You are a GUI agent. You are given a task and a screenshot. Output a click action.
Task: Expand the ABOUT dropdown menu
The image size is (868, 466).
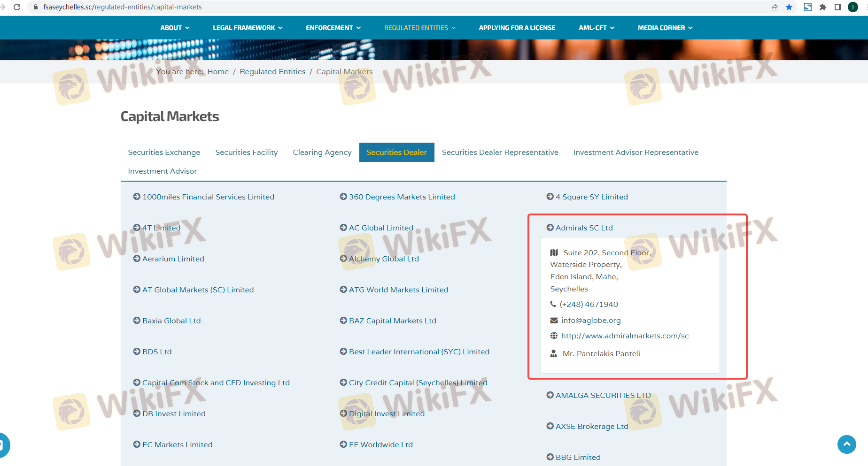click(175, 28)
